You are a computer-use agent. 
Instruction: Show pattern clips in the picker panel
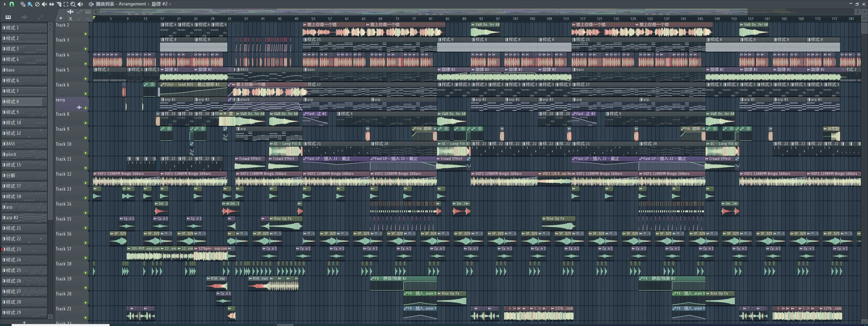point(8,17)
